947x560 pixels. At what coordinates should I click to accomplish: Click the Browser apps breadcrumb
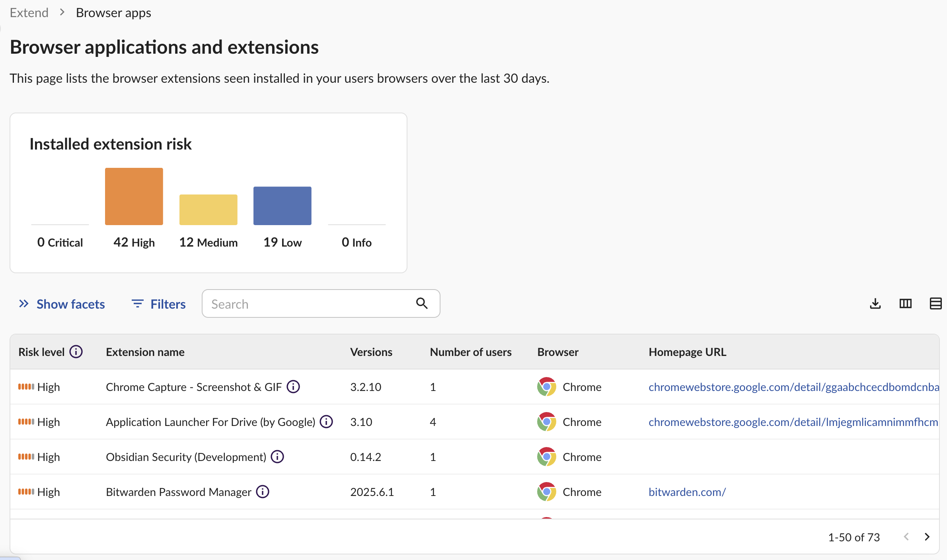point(113,13)
